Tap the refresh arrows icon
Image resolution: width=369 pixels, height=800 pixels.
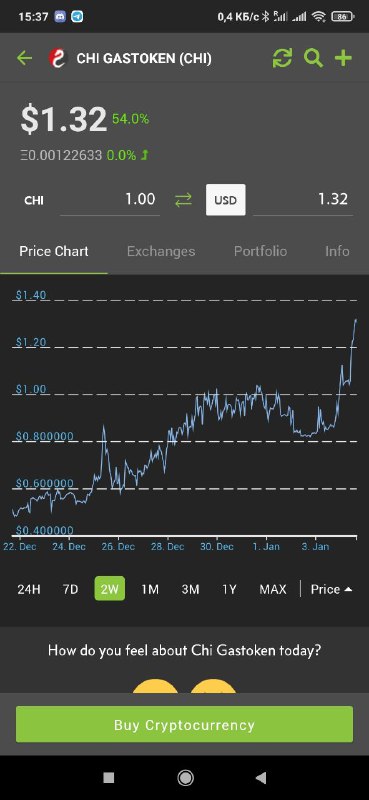[282, 58]
